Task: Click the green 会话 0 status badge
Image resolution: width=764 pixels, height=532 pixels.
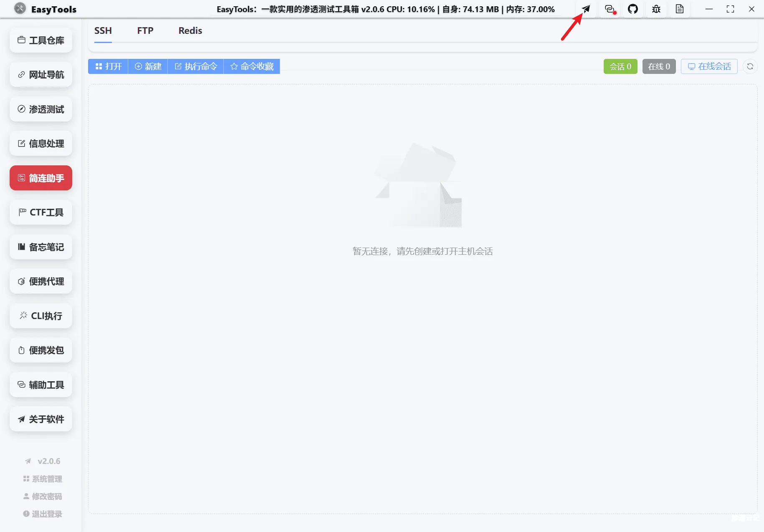Action: coord(620,66)
